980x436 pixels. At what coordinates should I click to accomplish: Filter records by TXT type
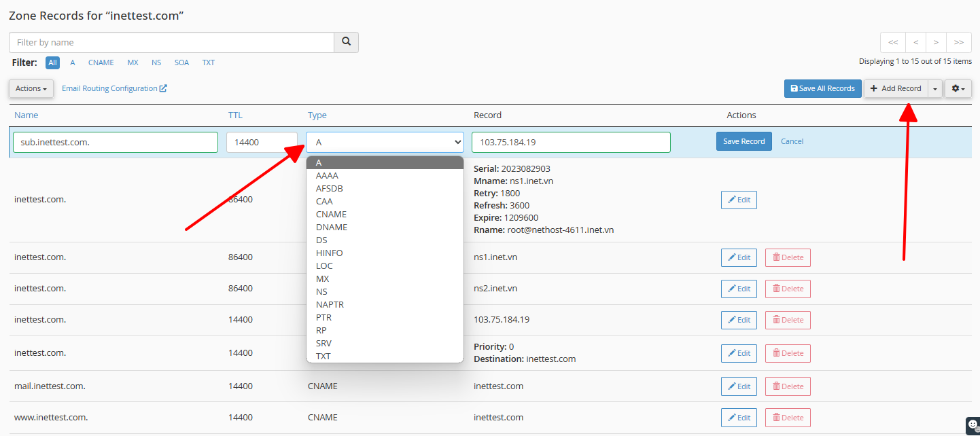tap(208, 62)
